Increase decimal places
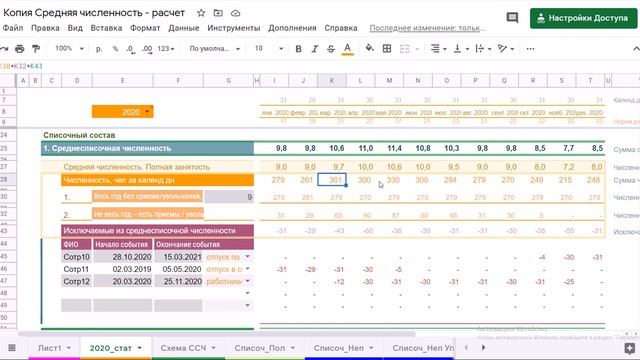This screenshot has height=360, width=640. [x=147, y=49]
